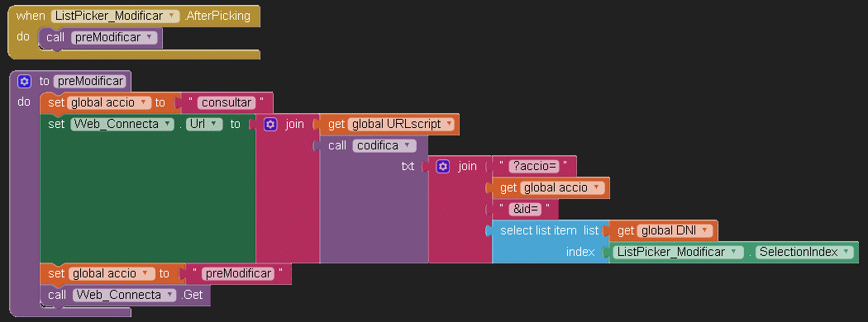This screenshot has width=868, height=322.
Task: Click the index label of select list item
Action: [x=580, y=253]
